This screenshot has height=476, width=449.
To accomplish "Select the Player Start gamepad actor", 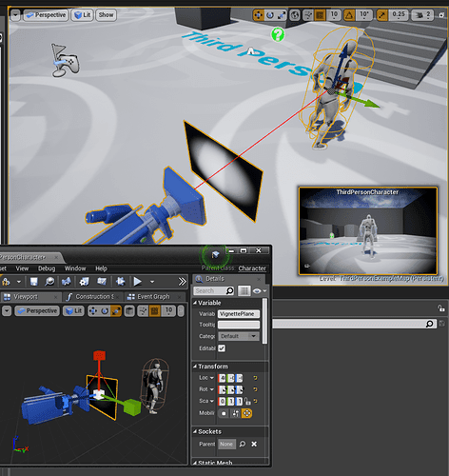I will 66,60.
